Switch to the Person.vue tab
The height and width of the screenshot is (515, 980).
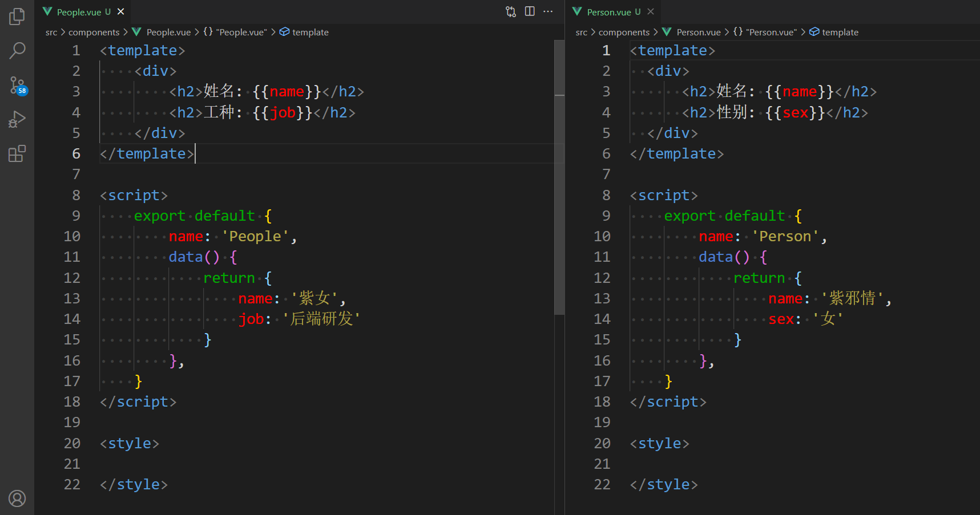[614, 11]
